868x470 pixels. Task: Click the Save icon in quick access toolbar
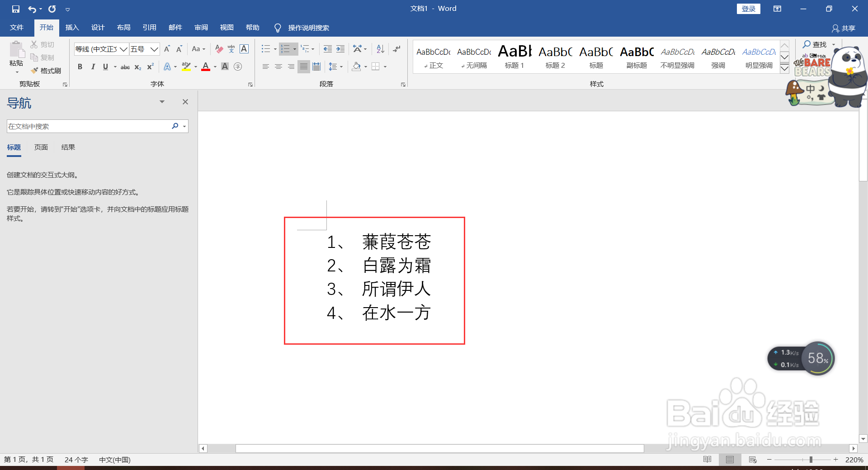pos(16,9)
